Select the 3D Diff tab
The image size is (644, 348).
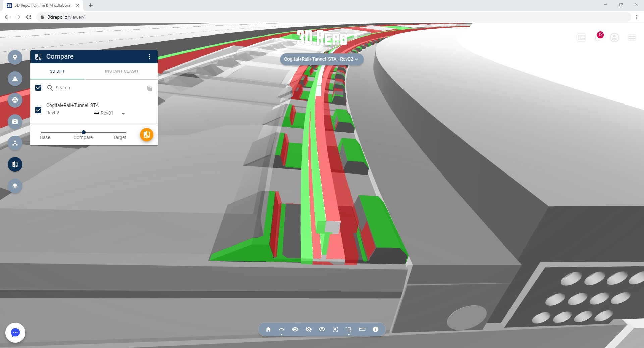[58, 71]
